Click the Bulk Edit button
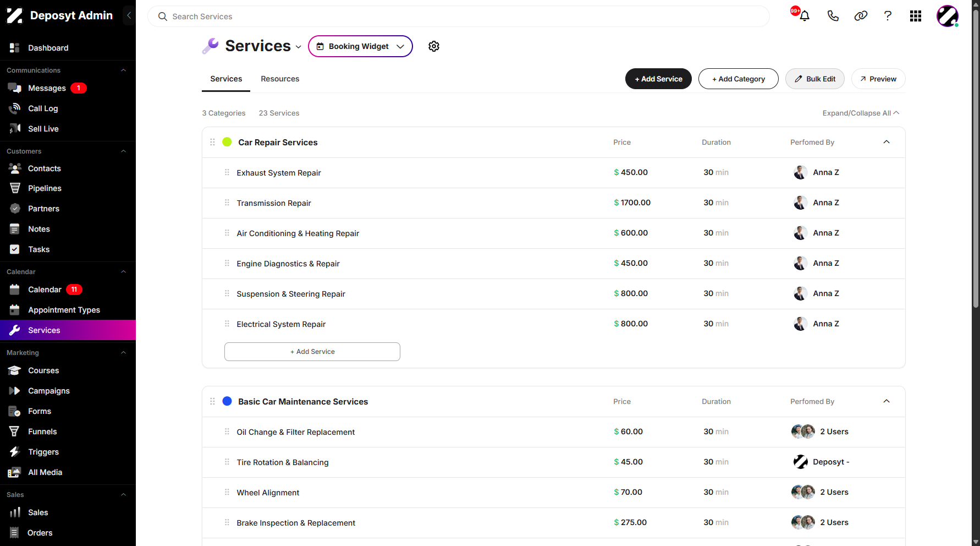 (x=814, y=79)
